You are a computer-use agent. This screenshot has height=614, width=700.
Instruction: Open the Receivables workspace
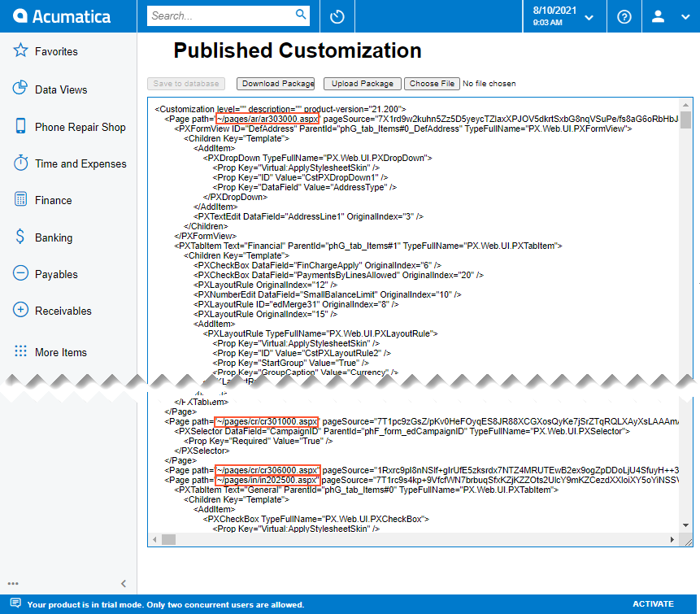[63, 311]
